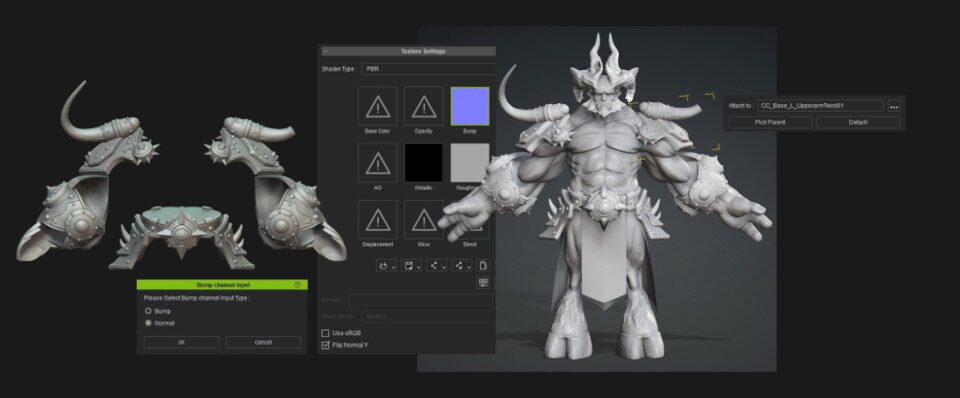This screenshot has width=960, height=398.
Task: Click the Attach to input field
Action: [820, 106]
